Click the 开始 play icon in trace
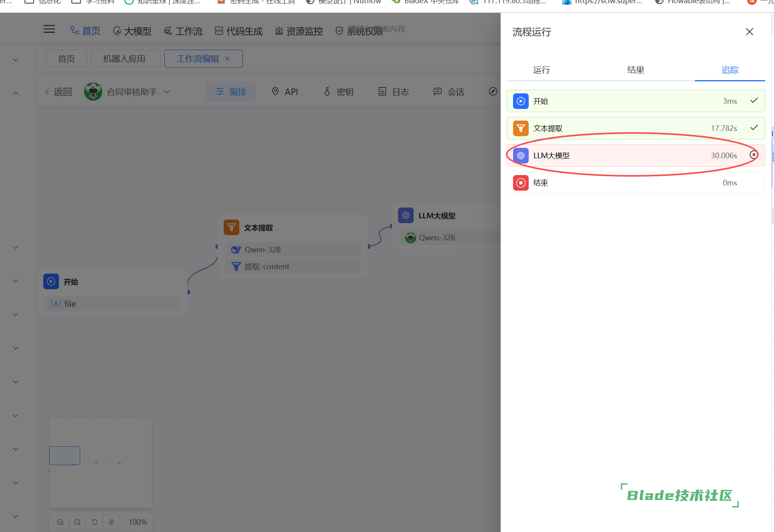The image size is (774, 532). point(521,101)
